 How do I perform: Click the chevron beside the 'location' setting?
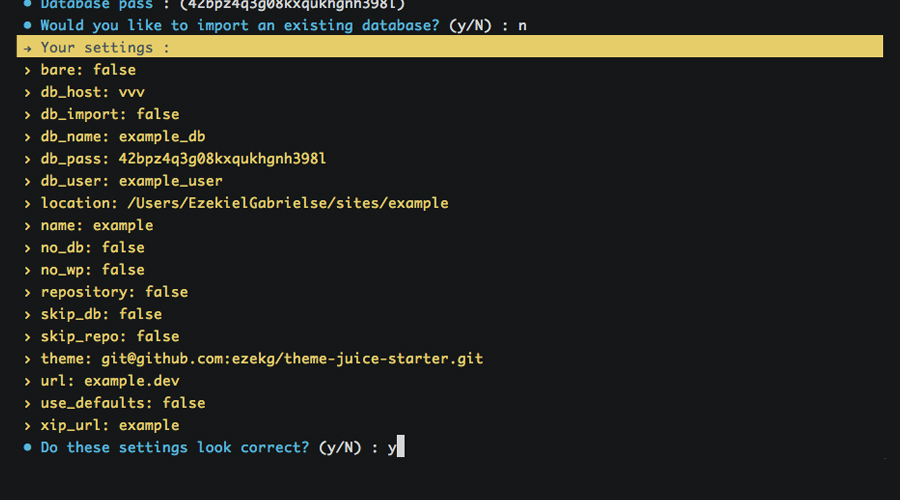(27, 203)
